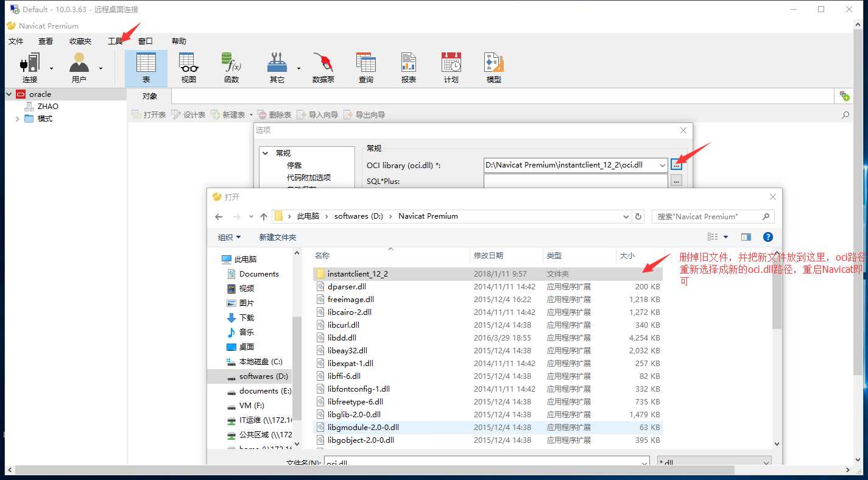868x480 pixels.
Task: Open the view options dropdown arrow
Action: 726,237
